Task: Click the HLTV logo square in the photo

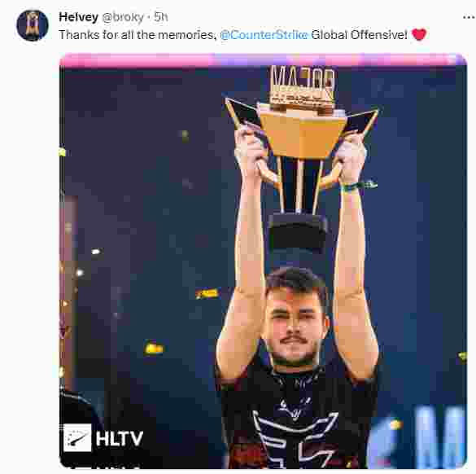Action: [x=77, y=437]
